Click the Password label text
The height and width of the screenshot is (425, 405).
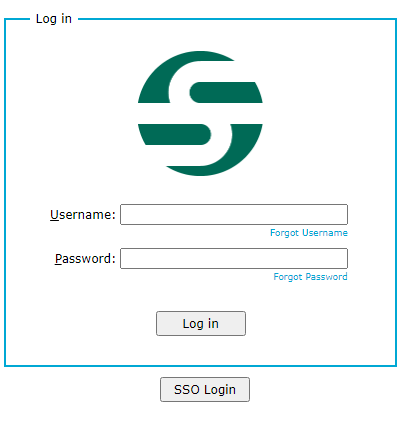(85, 259)
